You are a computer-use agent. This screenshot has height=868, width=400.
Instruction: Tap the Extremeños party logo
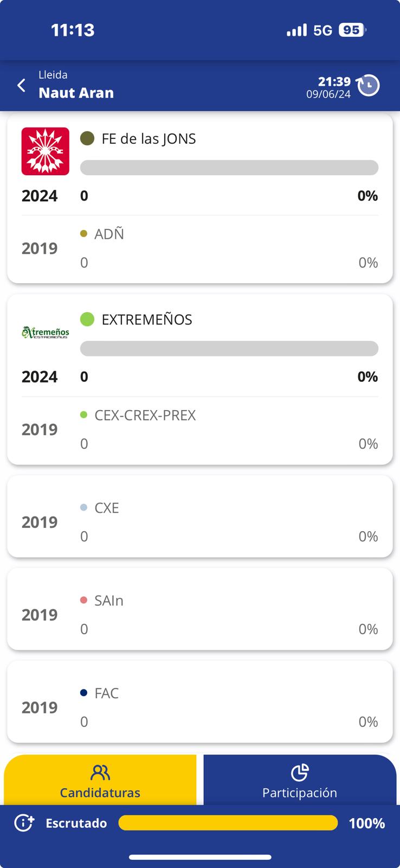(x=46, y=332)
